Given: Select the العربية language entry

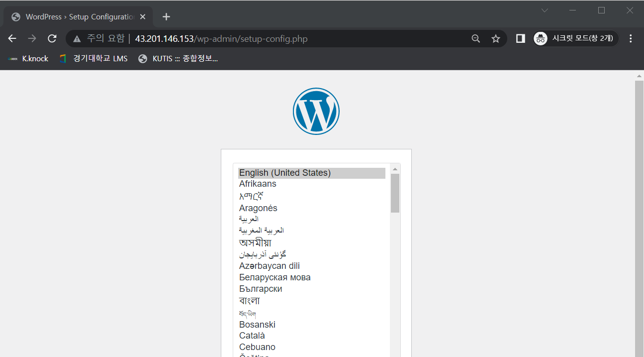Looking at the screenshot, I should click(x=312, y=219).
